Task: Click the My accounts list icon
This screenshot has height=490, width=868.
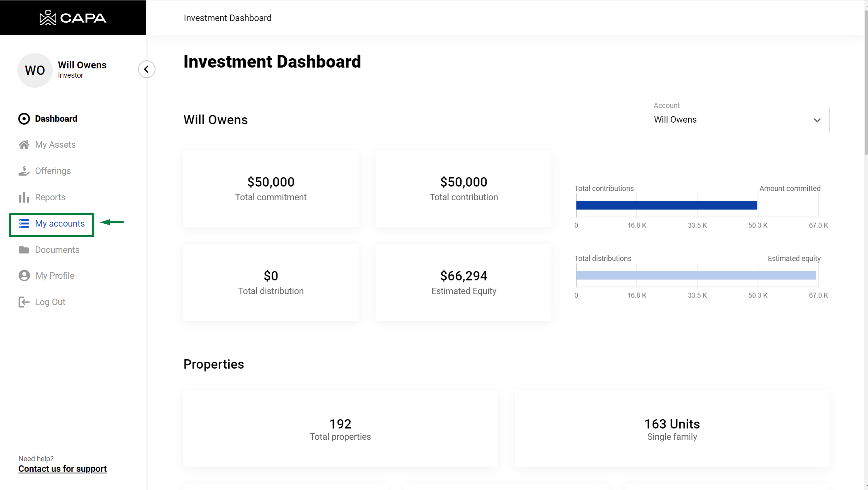Action: point(24,223)
